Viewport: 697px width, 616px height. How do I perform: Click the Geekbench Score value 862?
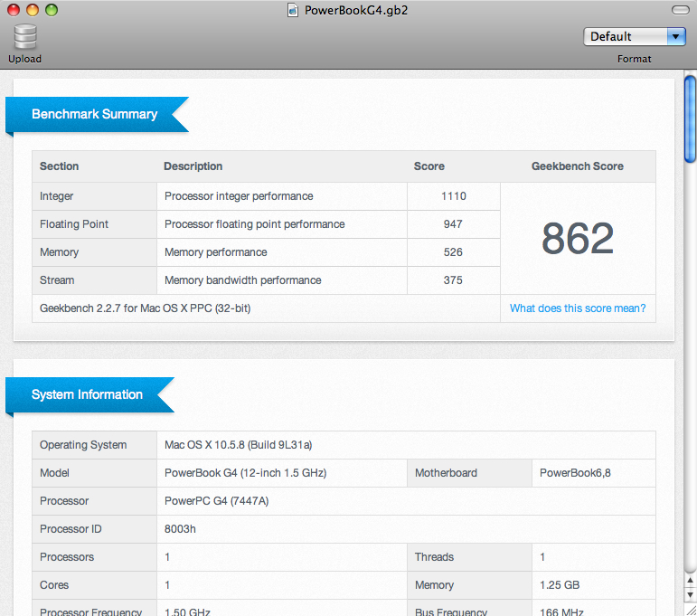pyautogui.click(x=578, y=239)
